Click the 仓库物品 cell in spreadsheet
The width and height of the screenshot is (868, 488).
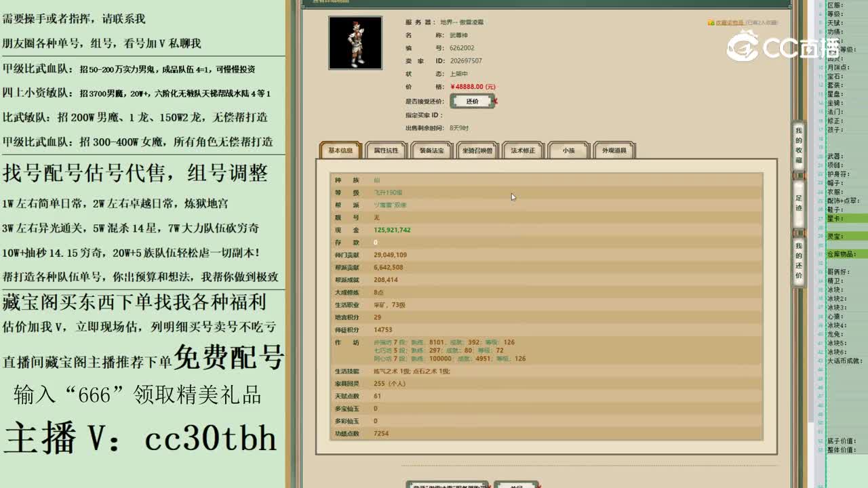(x=846, y=253)
